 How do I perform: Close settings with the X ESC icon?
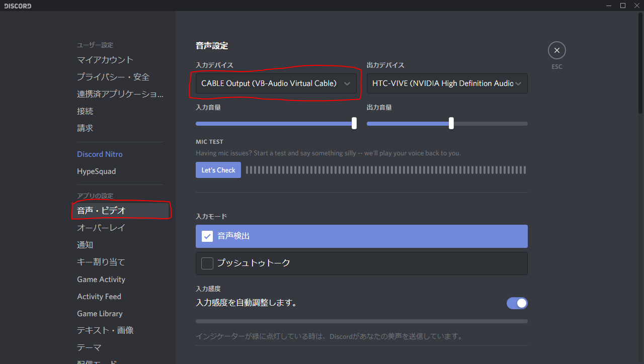point(556,50)
